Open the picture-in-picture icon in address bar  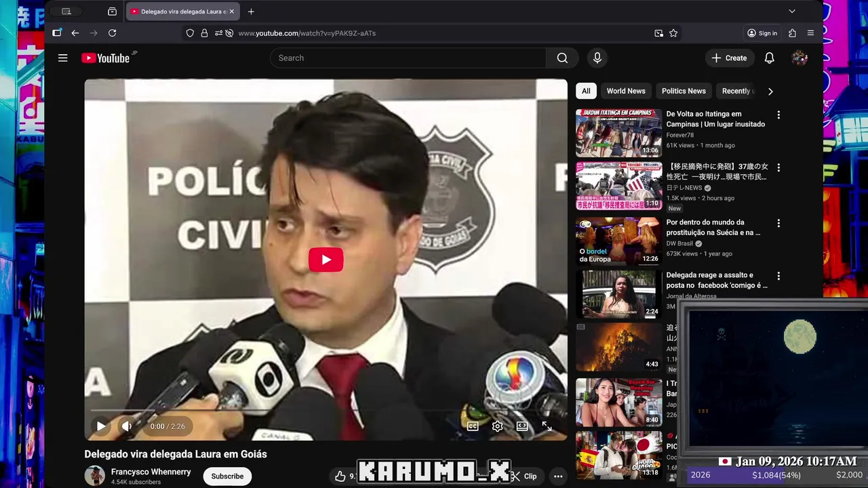[x=658, y=33]
